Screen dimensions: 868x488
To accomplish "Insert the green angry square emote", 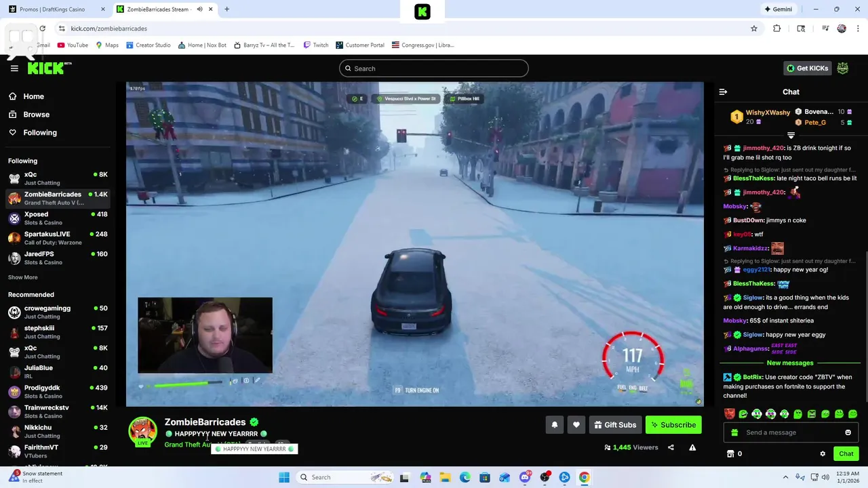I will tap(811, 413).
